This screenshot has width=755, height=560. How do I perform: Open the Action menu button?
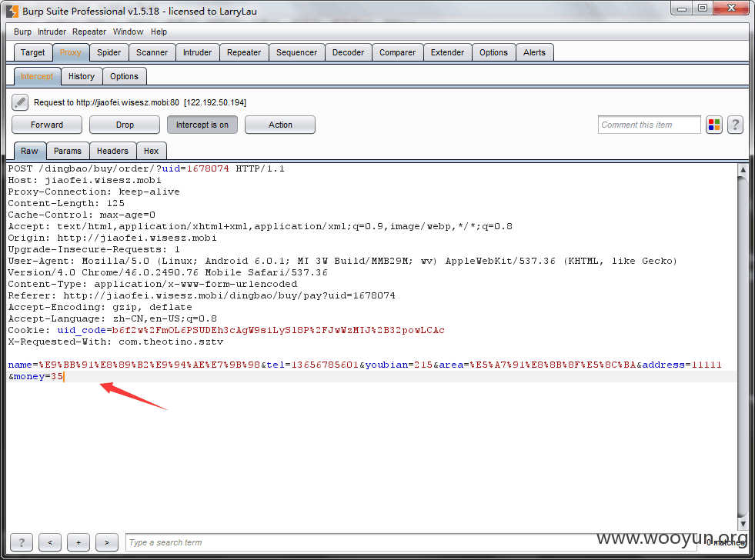click(x=280, y=125)
